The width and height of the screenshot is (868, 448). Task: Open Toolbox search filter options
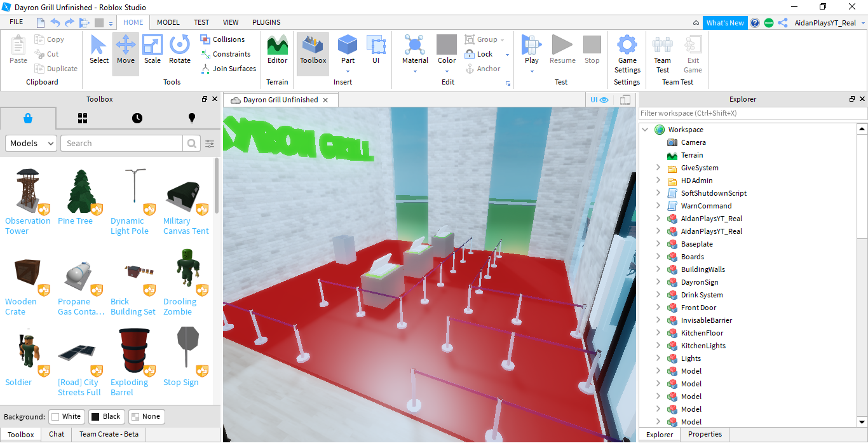[210, 144]
